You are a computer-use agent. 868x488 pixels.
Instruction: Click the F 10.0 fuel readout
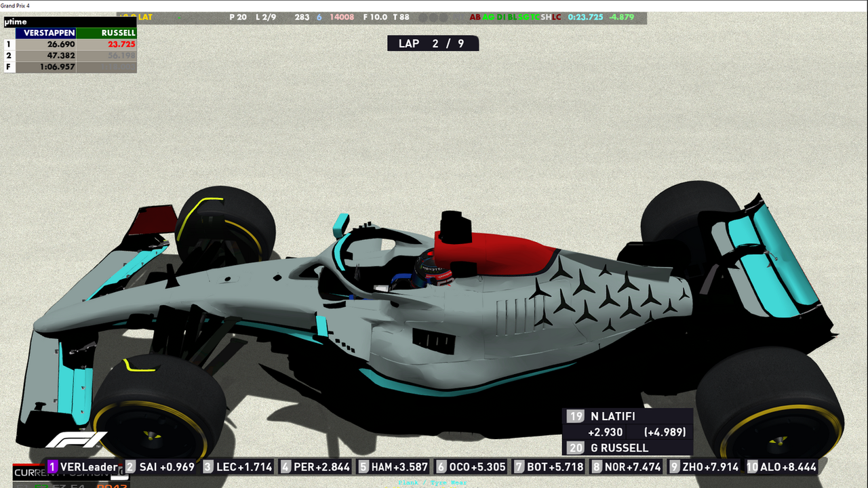(x=376, y=17)
